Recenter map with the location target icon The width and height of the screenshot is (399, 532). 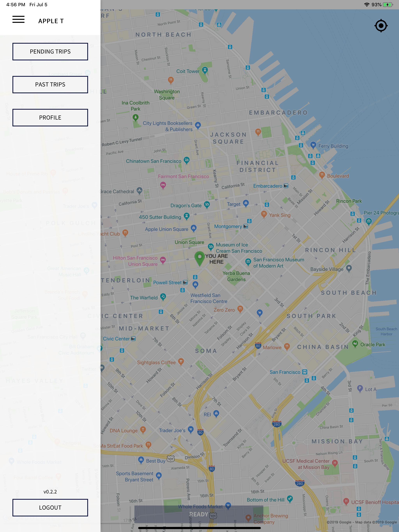tap(381, 26)
